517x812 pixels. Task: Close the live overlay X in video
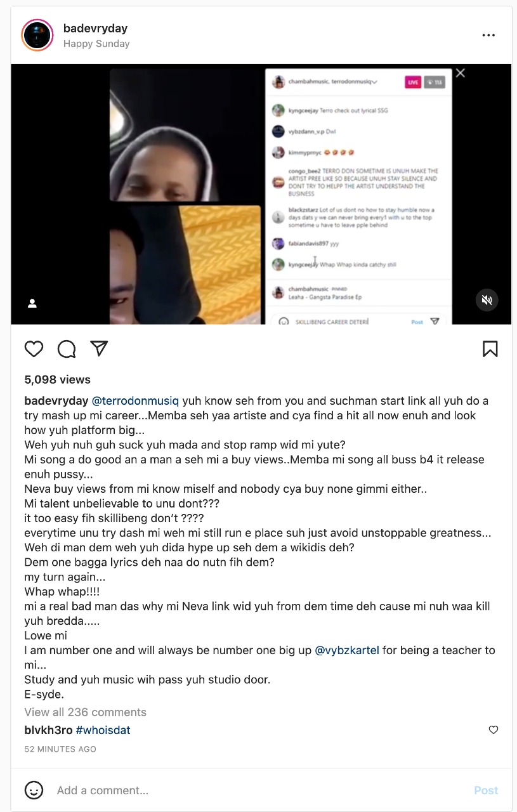point(461,74)
